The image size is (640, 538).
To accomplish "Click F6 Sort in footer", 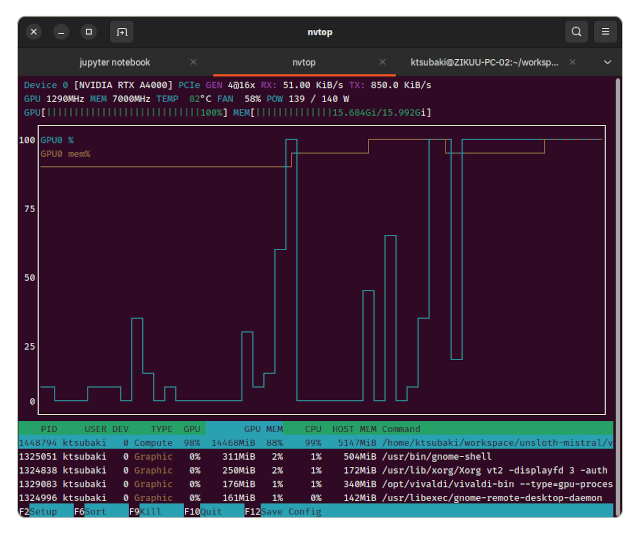I will click(x=90, y=511).
